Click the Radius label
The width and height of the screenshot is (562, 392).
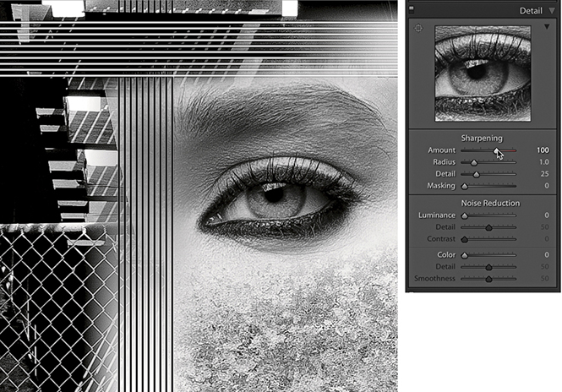coord(444,162)
